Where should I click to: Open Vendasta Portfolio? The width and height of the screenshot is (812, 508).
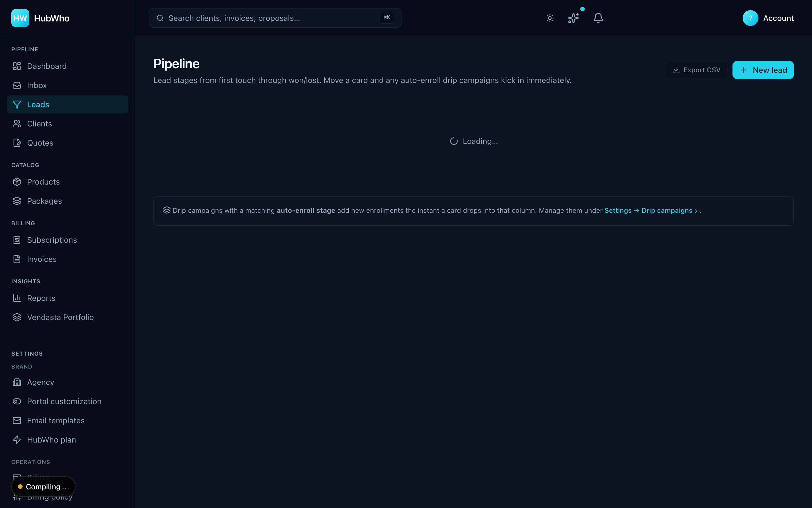point(67,317)
